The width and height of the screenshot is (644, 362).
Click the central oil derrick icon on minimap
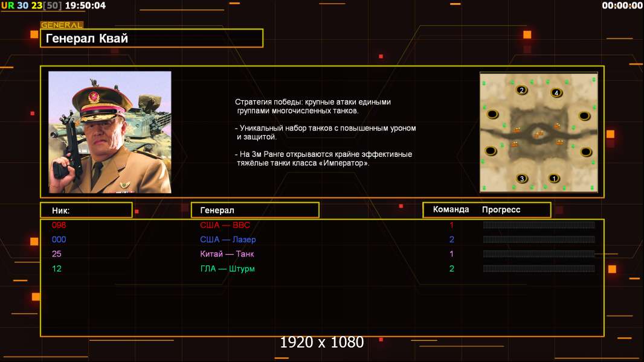538,134
